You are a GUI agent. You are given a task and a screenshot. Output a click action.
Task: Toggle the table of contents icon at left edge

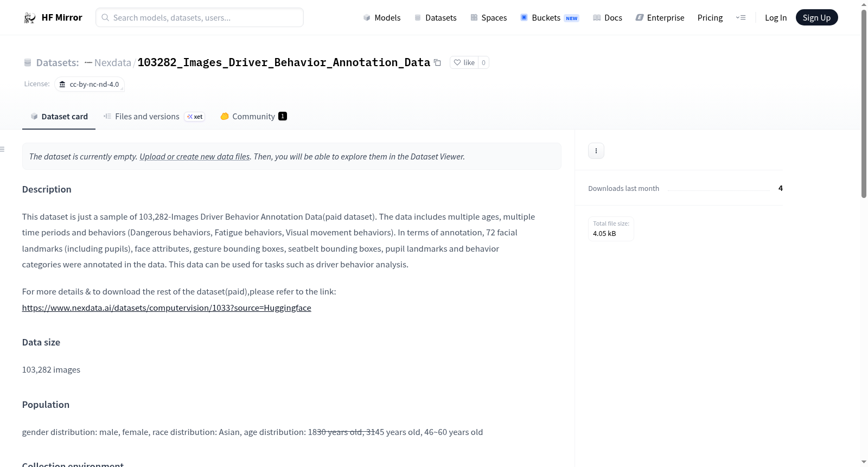[3, 149]
